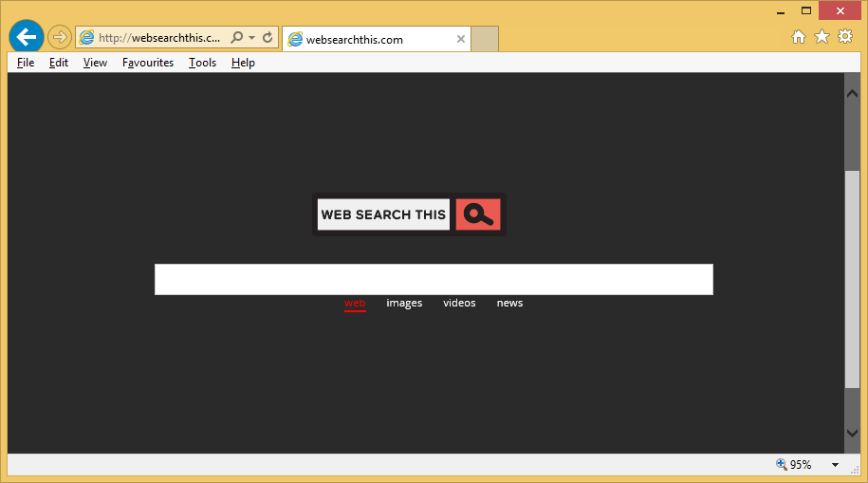Refresh the page using reload icon
868x483 pixels.
pos(268,38)
